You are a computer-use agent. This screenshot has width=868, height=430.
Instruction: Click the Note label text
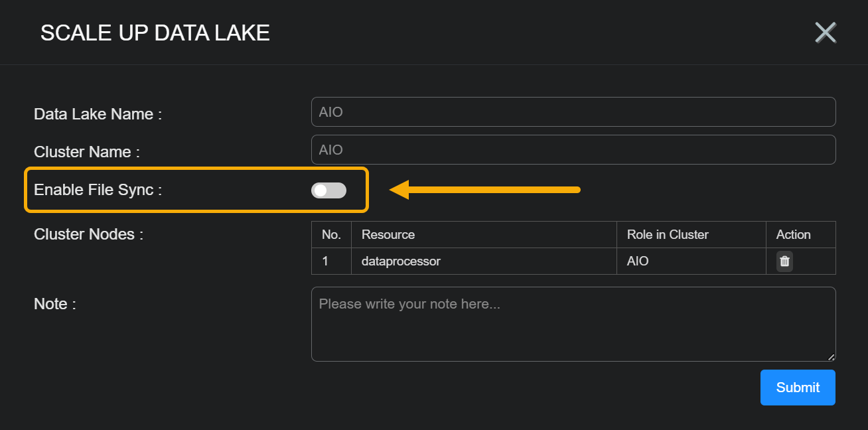(x=54, y=304)
